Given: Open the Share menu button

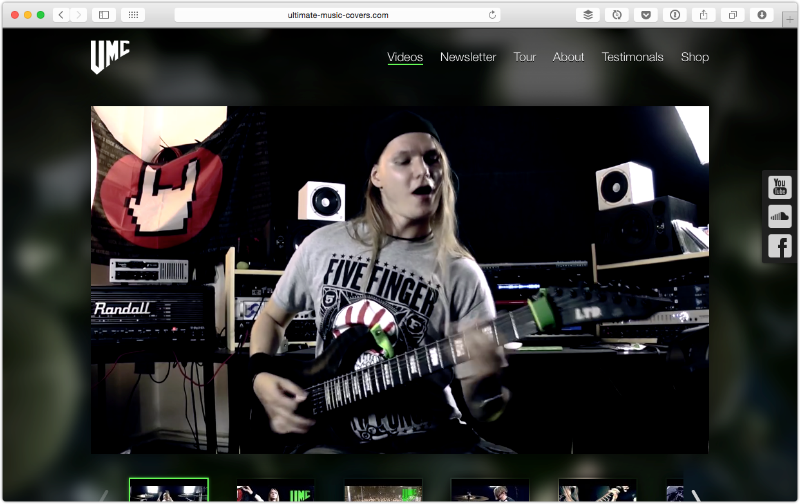Looking at the screenshot, I should click(704, 15).
